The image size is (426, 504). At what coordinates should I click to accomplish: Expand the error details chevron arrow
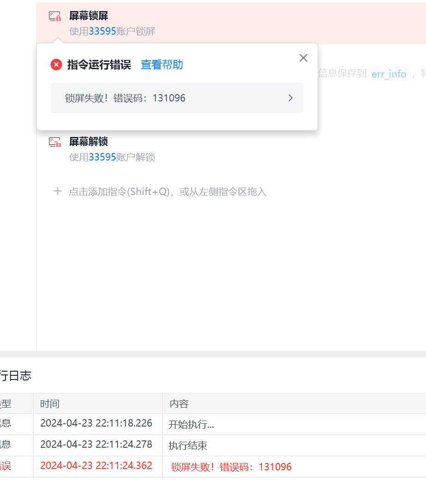(x=291, y=98)
